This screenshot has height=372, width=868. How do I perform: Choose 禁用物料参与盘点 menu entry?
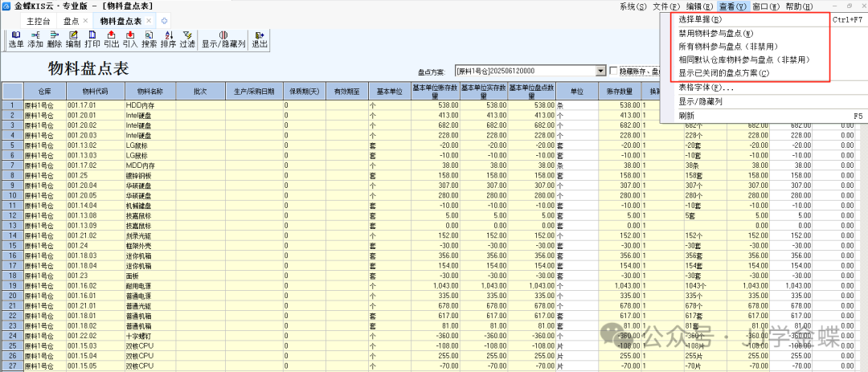[x=715, y=34]
